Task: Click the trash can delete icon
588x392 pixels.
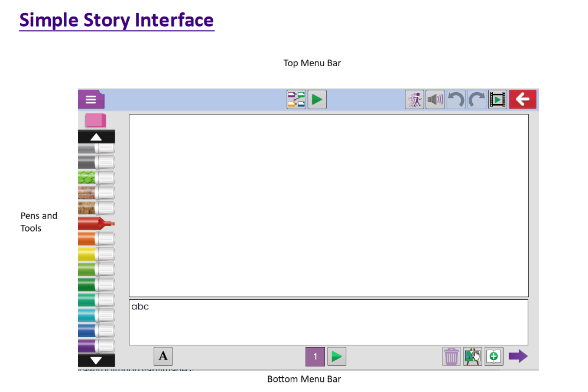Action: (x=451, y=357)
